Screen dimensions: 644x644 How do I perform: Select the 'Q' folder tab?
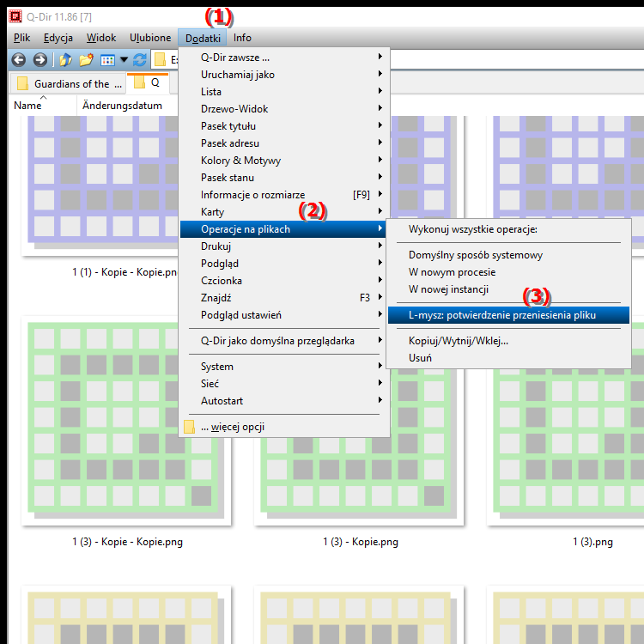(x=148, y=82)
